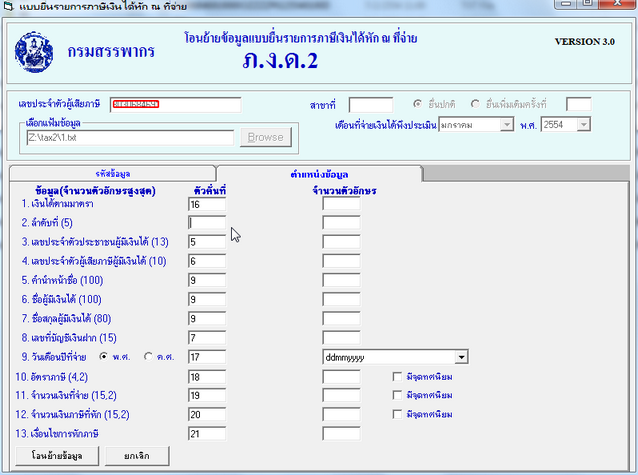Click character count field for เงื่อนไขการหักภาษี
The width and height of the screenshot is (638, 475).
tap(341, 433)
